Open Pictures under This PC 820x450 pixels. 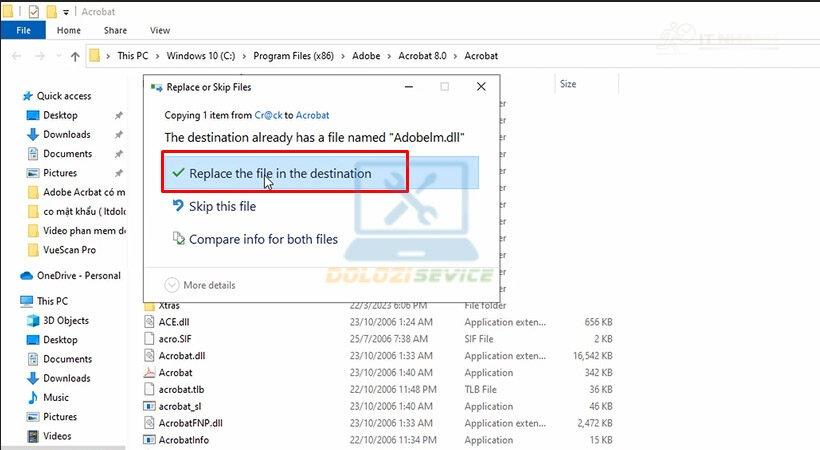click(60, 417)
